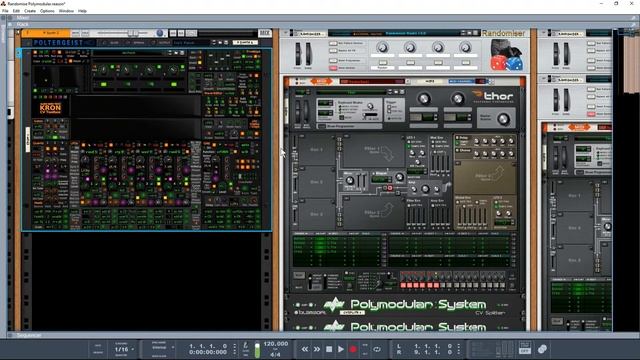The image size is (640, 360).
Task: Click the orange Combinator bypass switch
Action: point(321,82)
